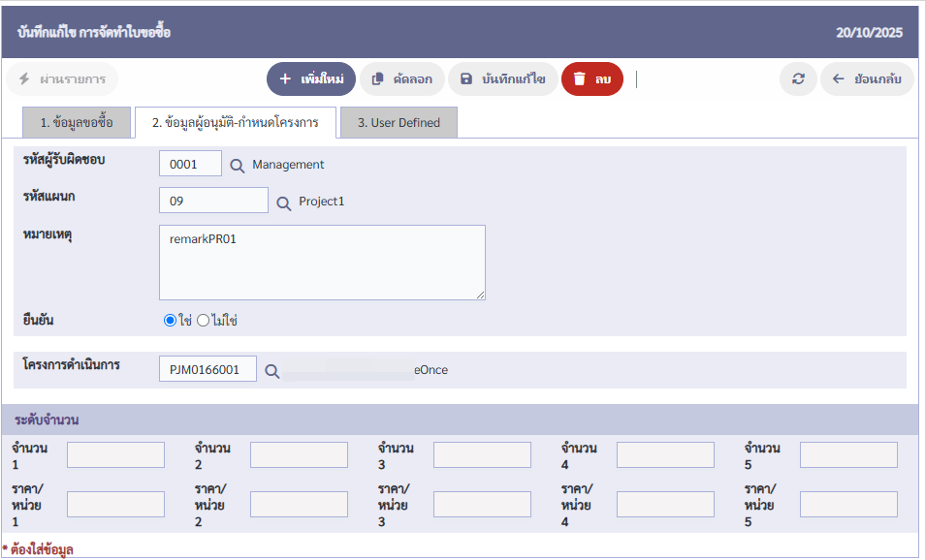The width and height of the screenshot is (925, 560).
Task: Click search icon next to responsible code 0001
Action: (238, 166)
